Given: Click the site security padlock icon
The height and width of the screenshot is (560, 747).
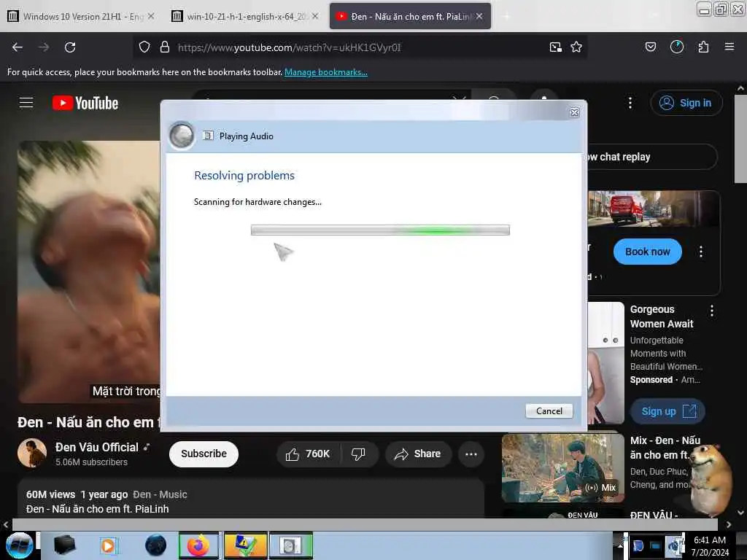Looking at the screenshot, I should [x=165, y=47].
